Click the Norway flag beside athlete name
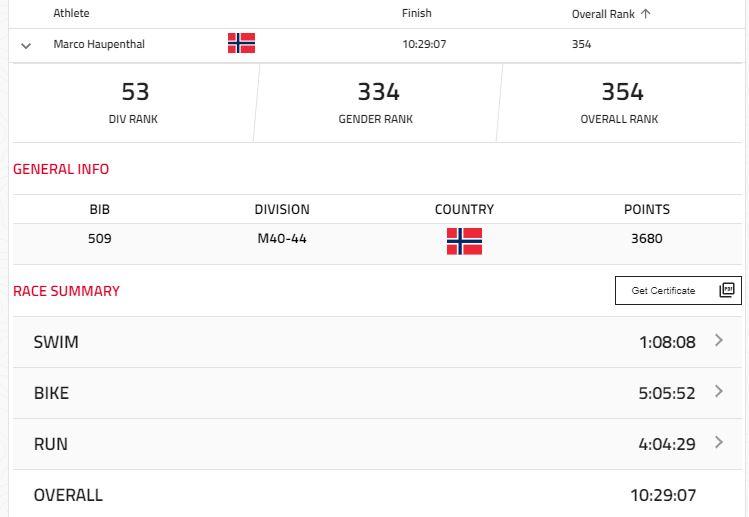Image resolution: width=749 pixels, height=517 pixels. [241, 43]
